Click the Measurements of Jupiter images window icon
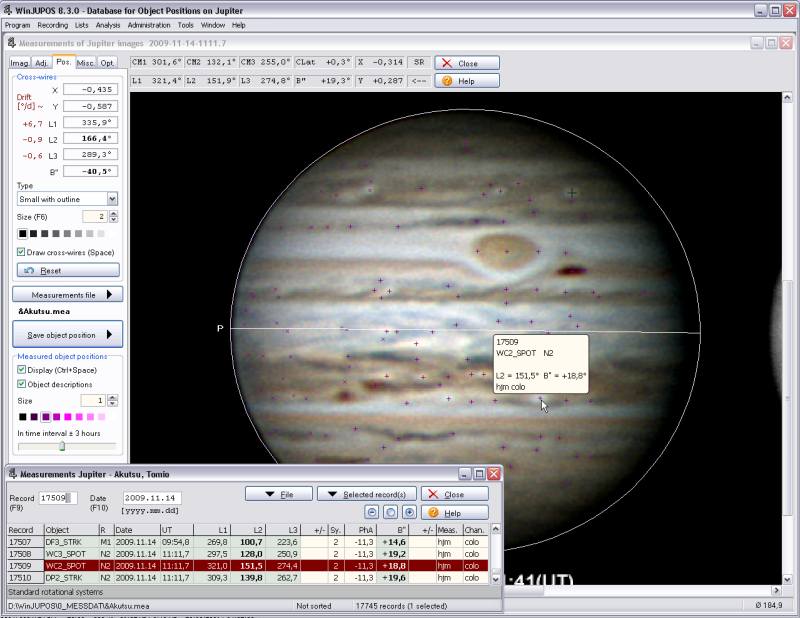Viewport: 800px width, 618px height. 12,43
